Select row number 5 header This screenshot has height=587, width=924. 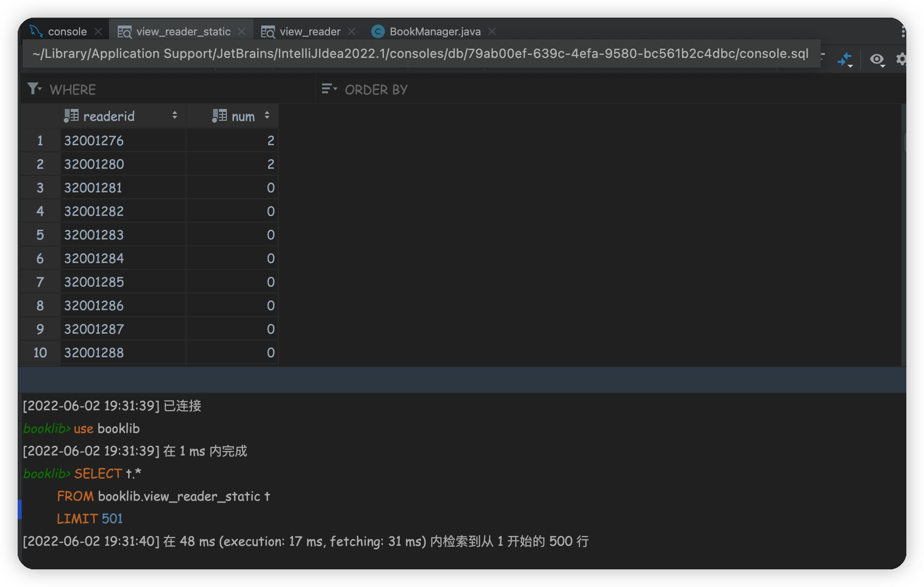tap(40, 235)
